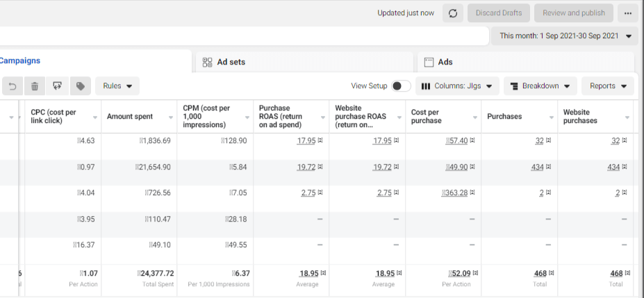The image size is (644, 298).
Task: Sort by the Amount spent column header
Action: pyautogui.click(x=129, y=117)
